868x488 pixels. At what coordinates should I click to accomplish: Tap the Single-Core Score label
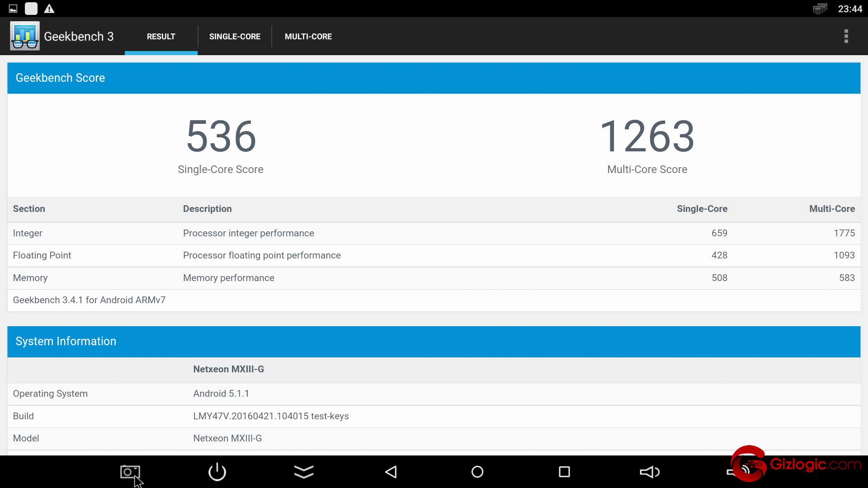pyautogui.click(x=221, y=169)
